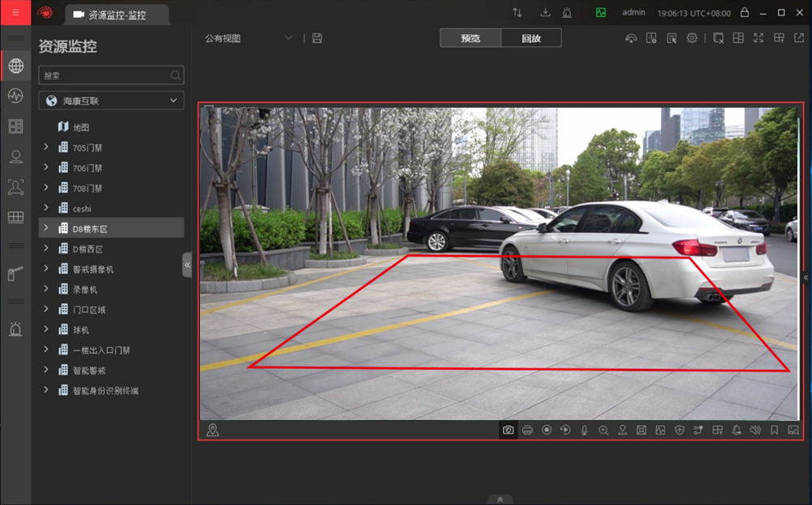Open the settings gear in the view toolbar
The height and width of the screenshot is (505, 812).
(x=692, y=38)
